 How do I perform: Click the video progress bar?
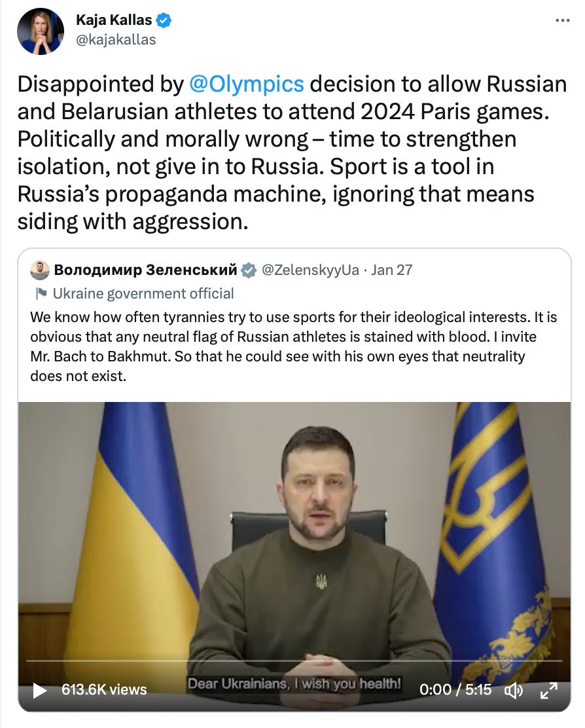294,661
